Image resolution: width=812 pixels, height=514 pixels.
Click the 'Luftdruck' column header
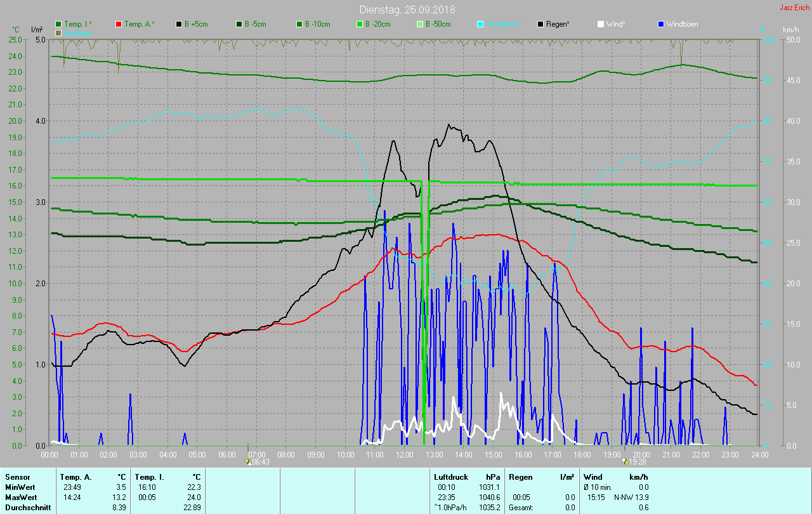coord(451,477)
